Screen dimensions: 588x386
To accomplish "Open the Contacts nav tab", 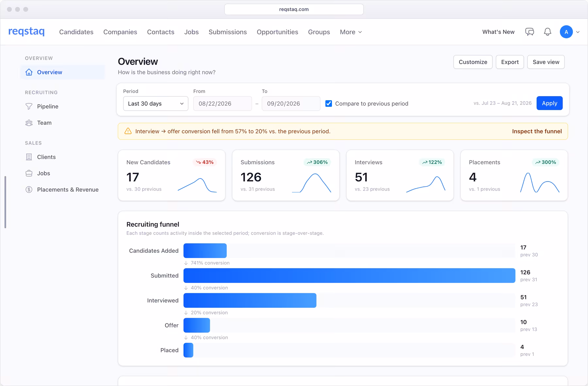I will [161, 32].
